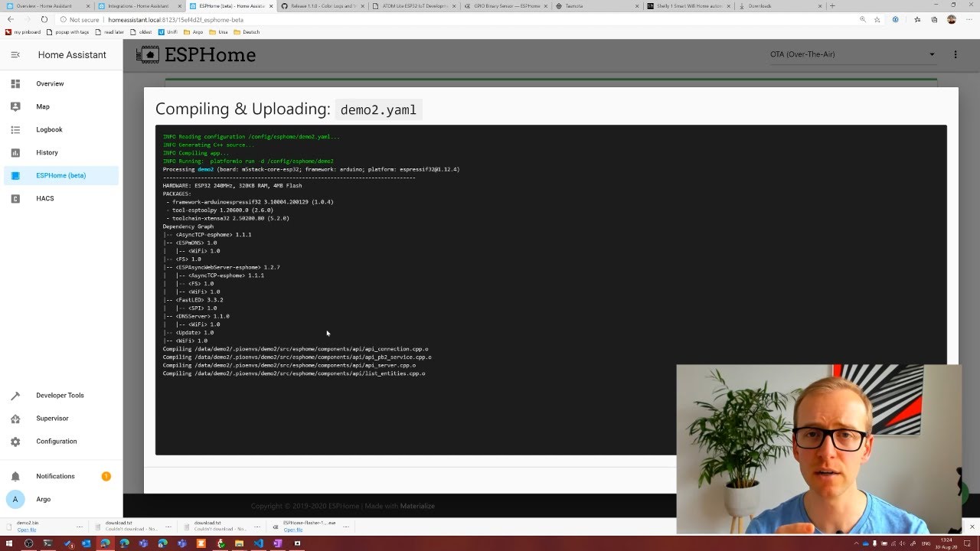The width and height of the screenshot is (980, 551).
Task: Open the Map page
Action: pyautogui.click(x=61, y=106)
